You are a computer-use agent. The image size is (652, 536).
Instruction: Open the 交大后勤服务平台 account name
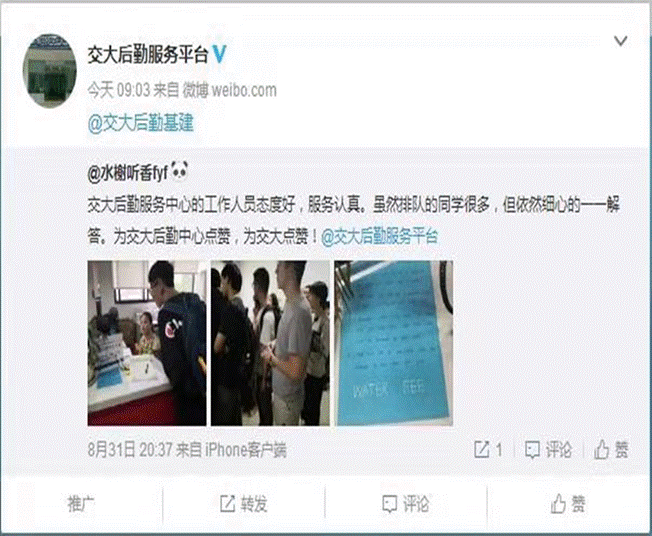tap(148, 54)
